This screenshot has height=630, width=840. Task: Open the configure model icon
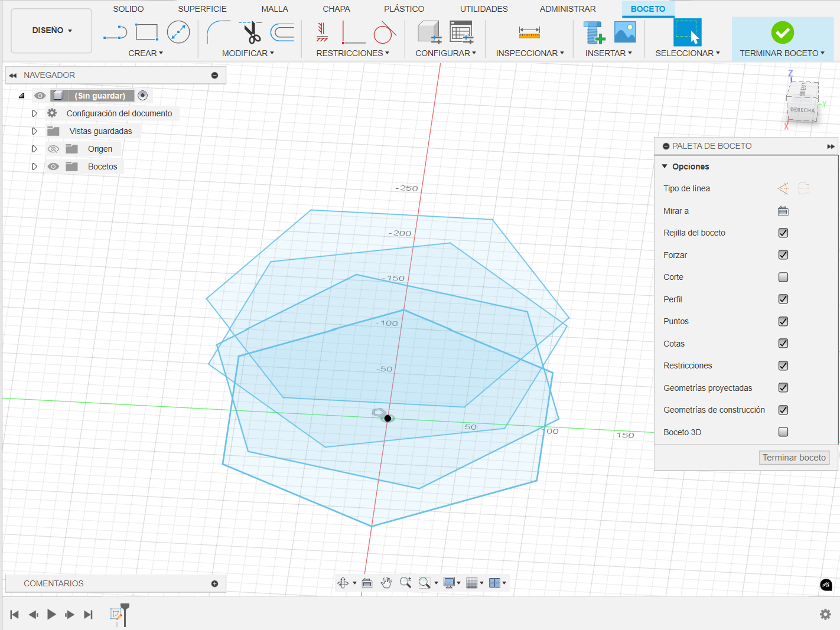pyautogui.click(x=429, y=32)
